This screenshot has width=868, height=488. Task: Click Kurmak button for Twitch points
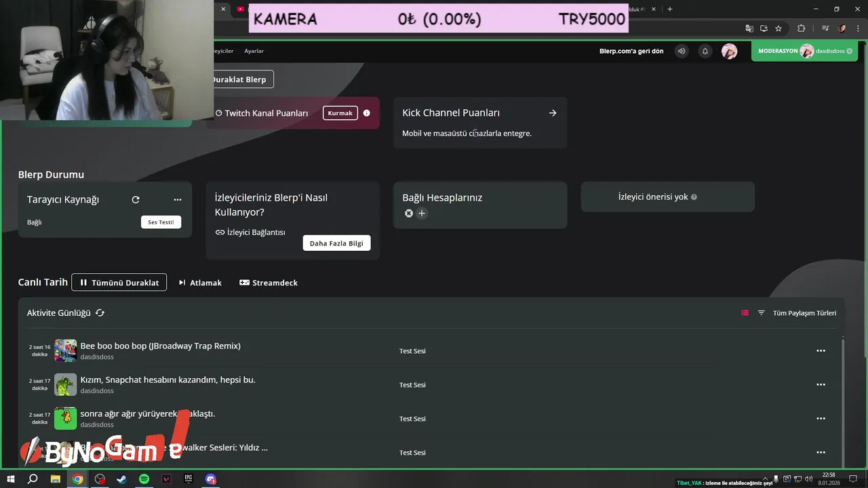[340, 113]
